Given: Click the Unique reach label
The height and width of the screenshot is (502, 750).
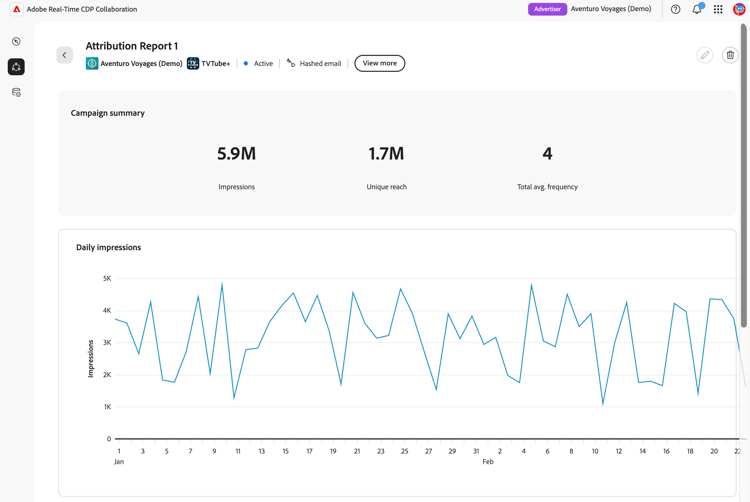Looking at the screenshot, I should tap(386, 187).
